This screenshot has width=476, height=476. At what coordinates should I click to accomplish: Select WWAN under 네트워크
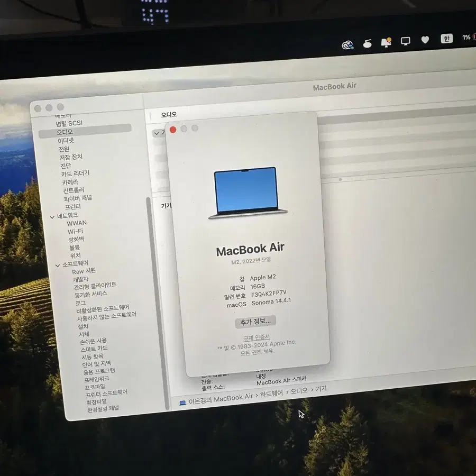(x=77, y=223)
